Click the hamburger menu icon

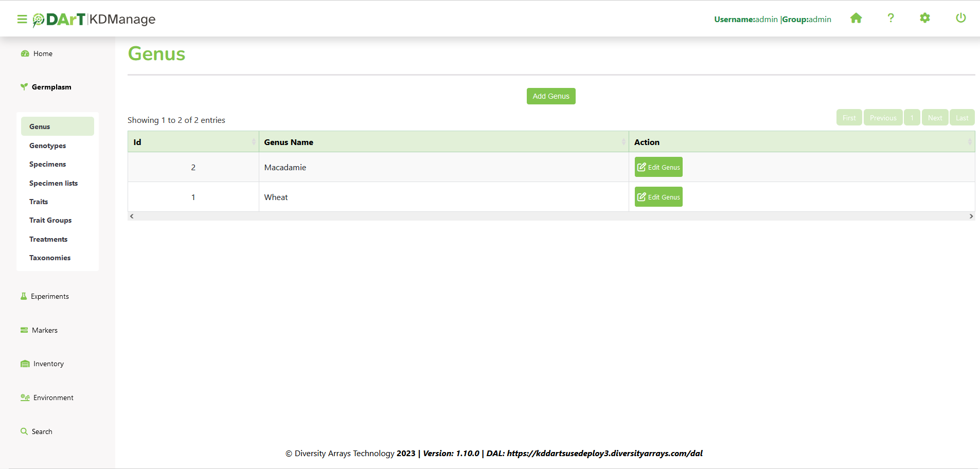pos(22,19)
